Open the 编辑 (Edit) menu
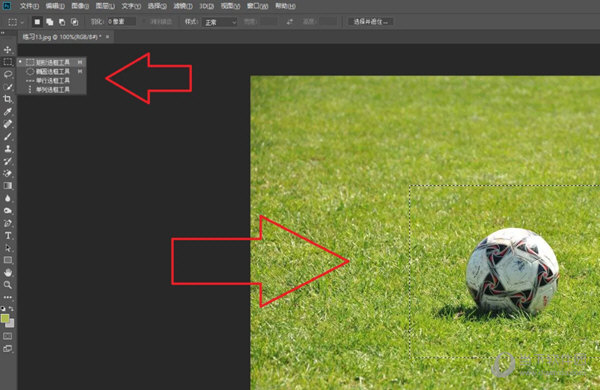 (x=55, y=6)
